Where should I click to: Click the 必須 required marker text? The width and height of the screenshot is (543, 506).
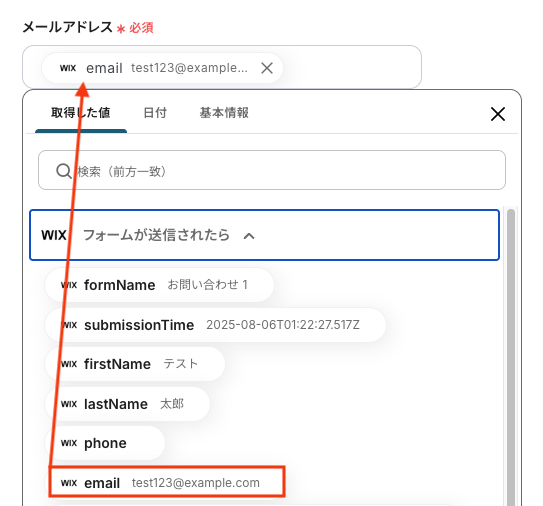coord(141,28)
